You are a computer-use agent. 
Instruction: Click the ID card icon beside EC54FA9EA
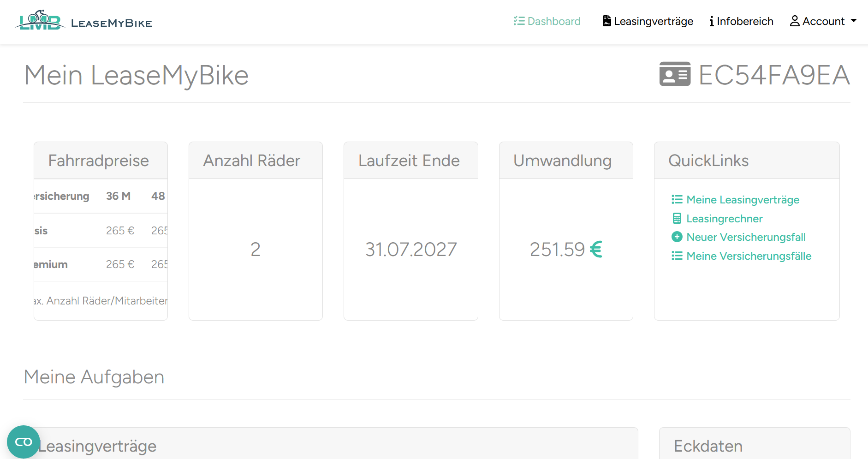(675, 74)
